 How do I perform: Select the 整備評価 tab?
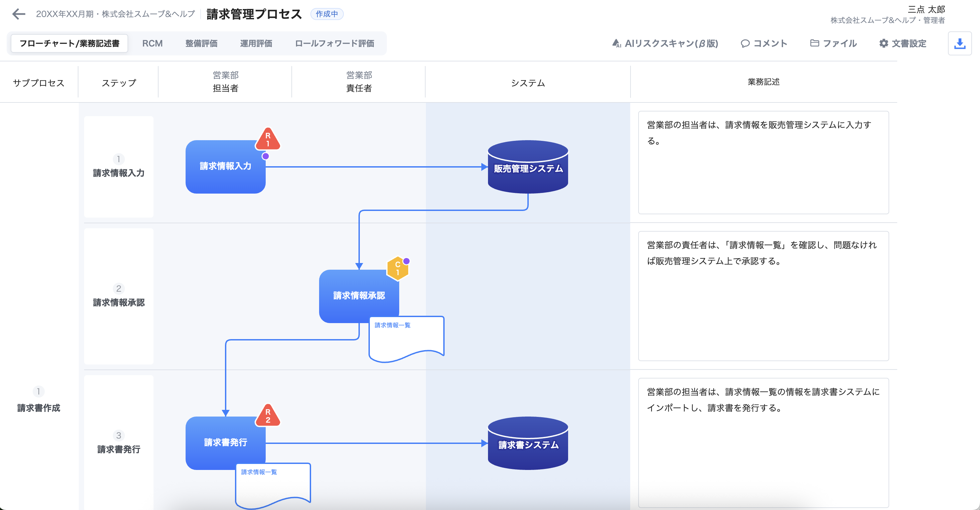pyautogui.click(x=201, y=43)
